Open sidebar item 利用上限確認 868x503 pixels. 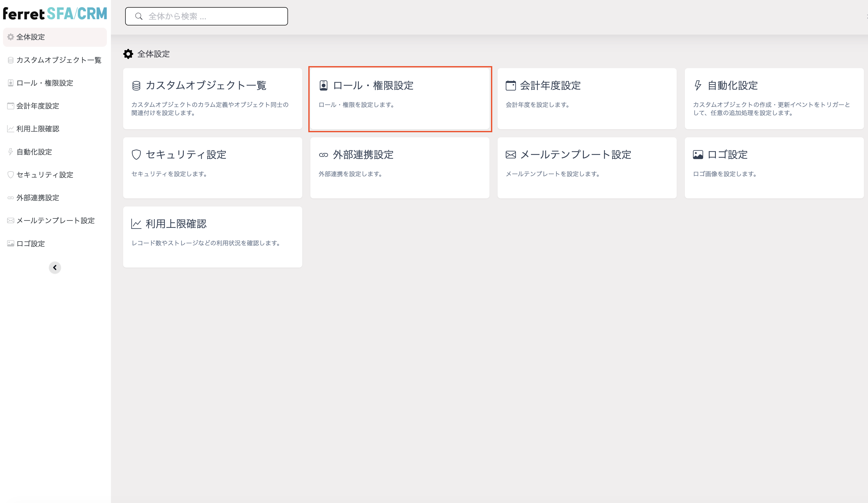(x=55, y=129)
